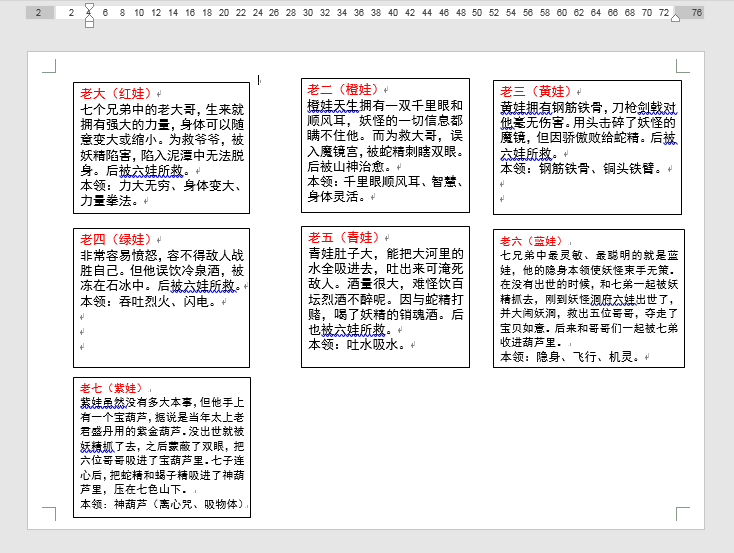
Task: Click the heading 老五（青娃）
Action: [344, 237]
